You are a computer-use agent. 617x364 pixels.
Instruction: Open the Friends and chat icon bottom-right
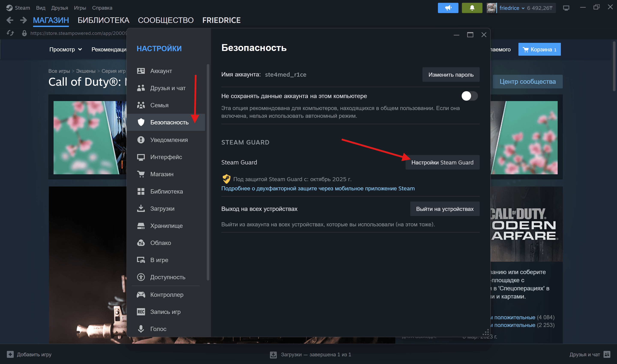click(x=607, y=354)
